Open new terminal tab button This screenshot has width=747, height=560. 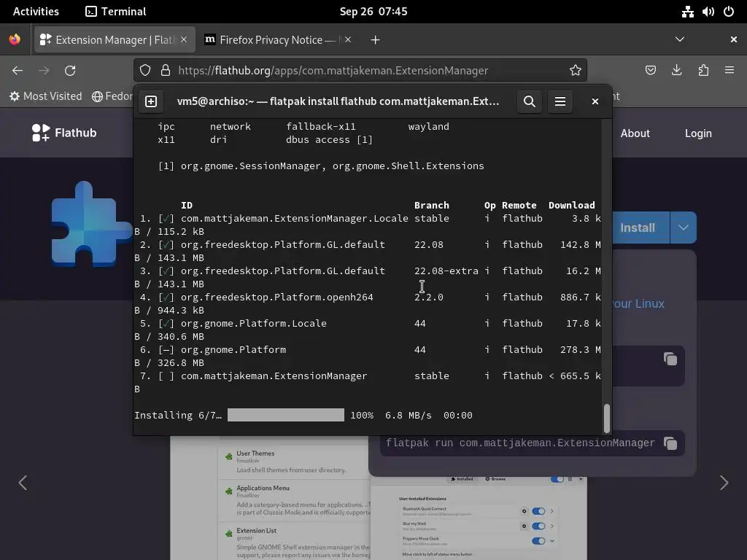pos(151,101)
